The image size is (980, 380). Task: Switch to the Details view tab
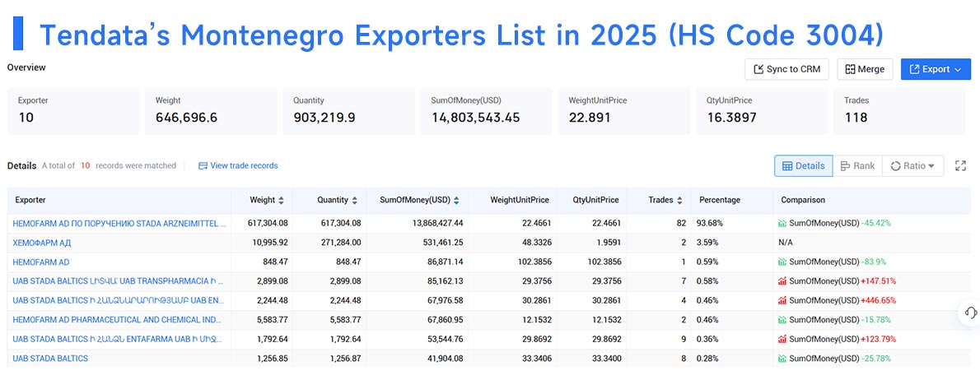click(x=804, y=166)
